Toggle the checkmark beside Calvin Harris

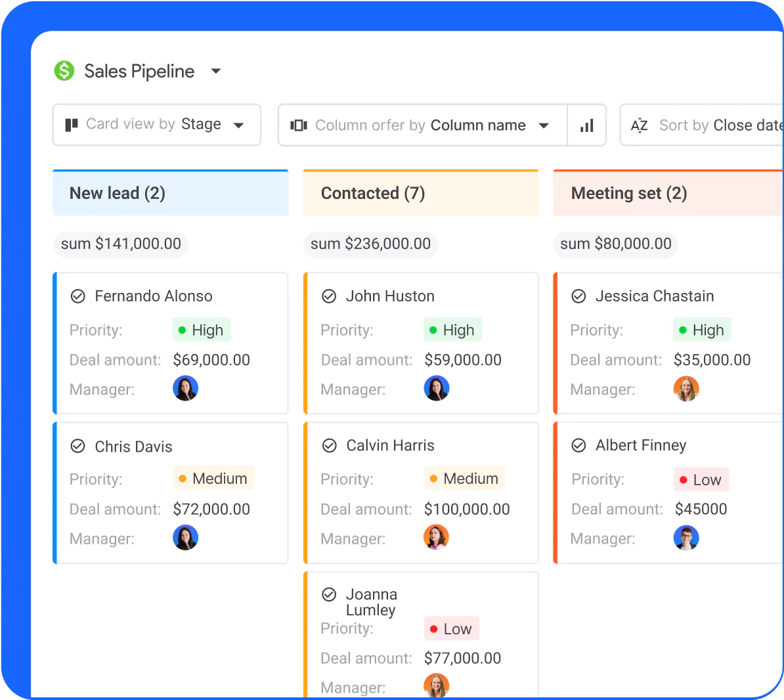point(329,446)
